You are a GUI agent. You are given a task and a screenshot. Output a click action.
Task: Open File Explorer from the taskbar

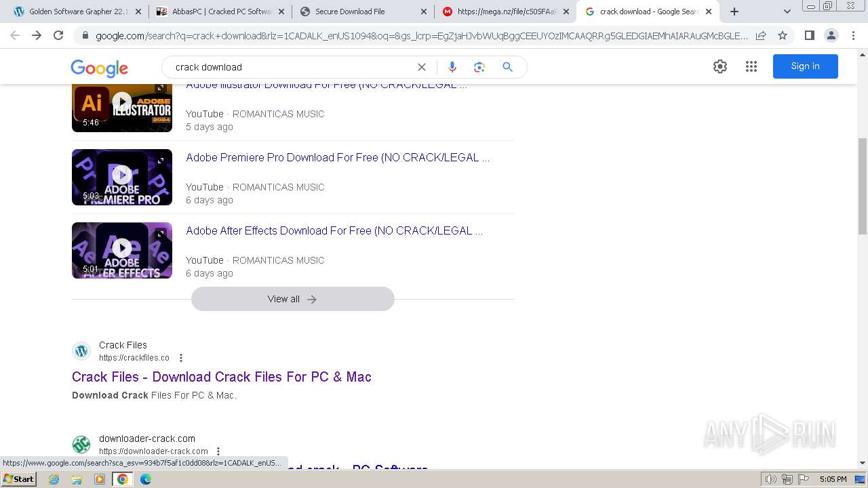tap(77, 479)
